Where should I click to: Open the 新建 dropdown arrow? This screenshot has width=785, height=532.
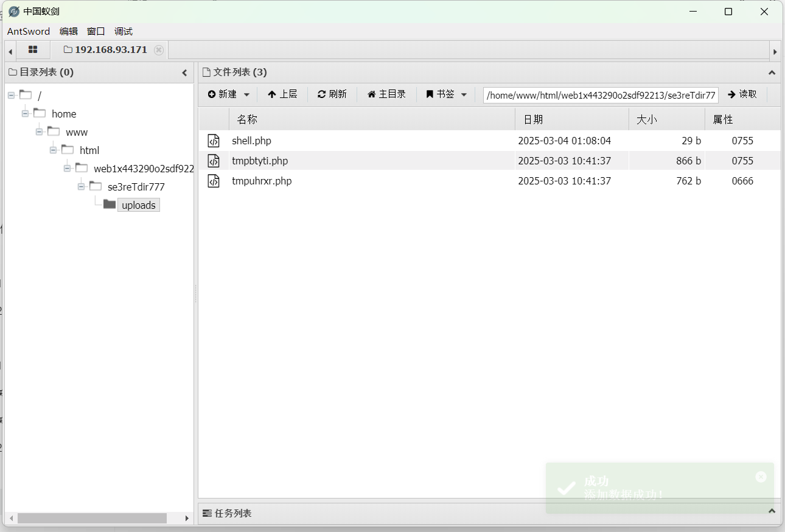[246, 94]
